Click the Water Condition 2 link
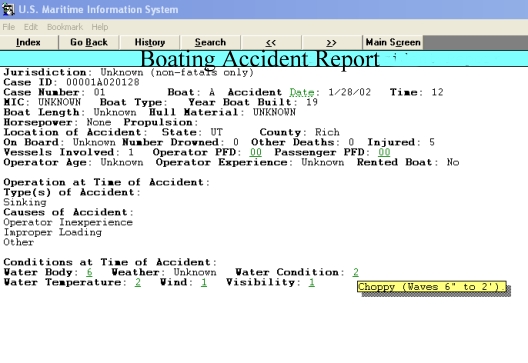 (356, 272)
